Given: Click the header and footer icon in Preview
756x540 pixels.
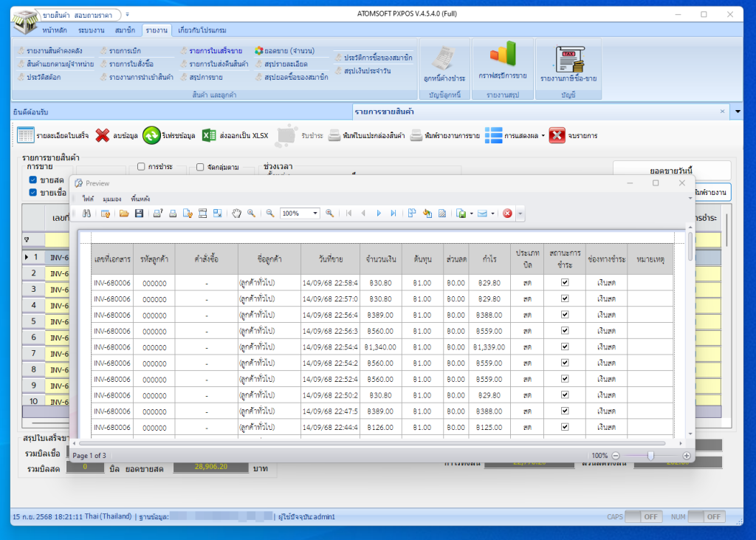Looking at the screenshot, I should (x=202, y=213).
